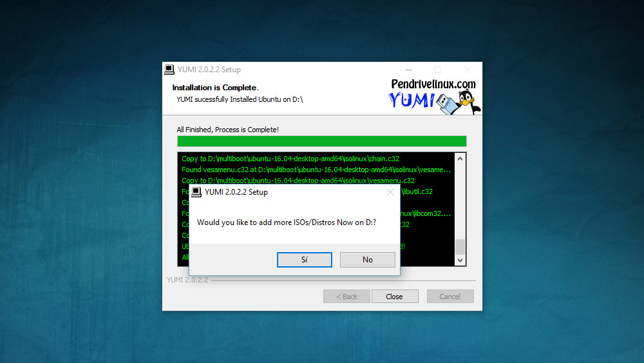Click the green installation progress bar
The width and height of the screenshot is (644, 363).
tap(321, 141)
